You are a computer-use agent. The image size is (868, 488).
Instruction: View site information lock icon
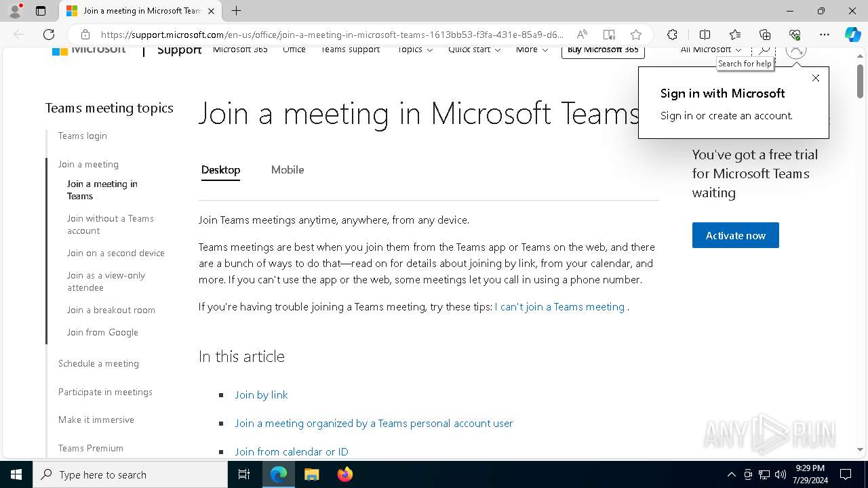[85, 35]
